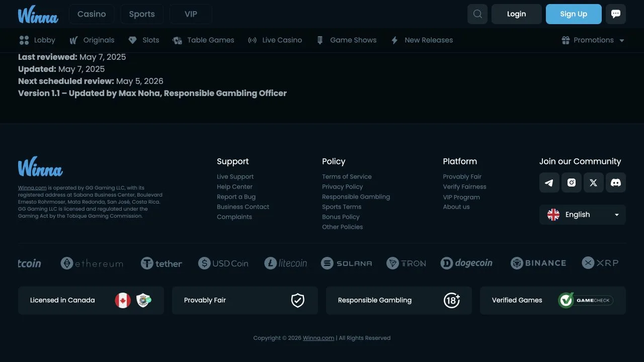Click the GameCheck verified badge
Screen dimensions: 644x362
point(586,300)
